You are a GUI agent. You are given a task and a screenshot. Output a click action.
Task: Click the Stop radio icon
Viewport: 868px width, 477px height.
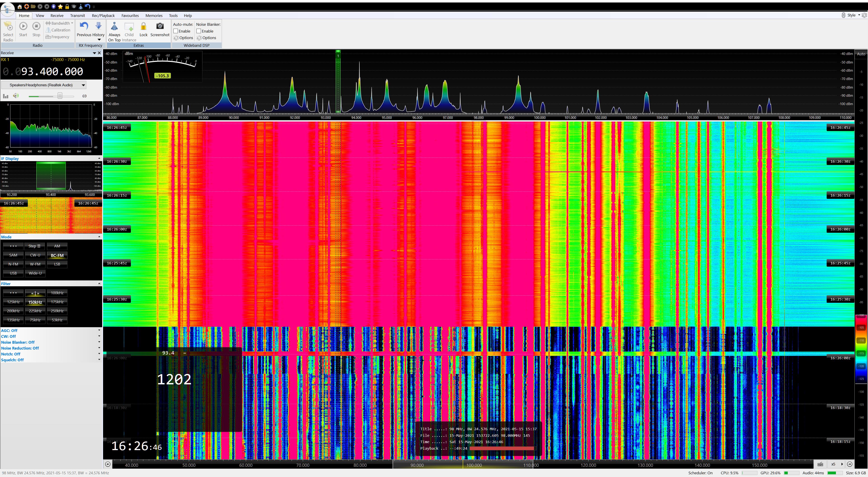[36, 26]
